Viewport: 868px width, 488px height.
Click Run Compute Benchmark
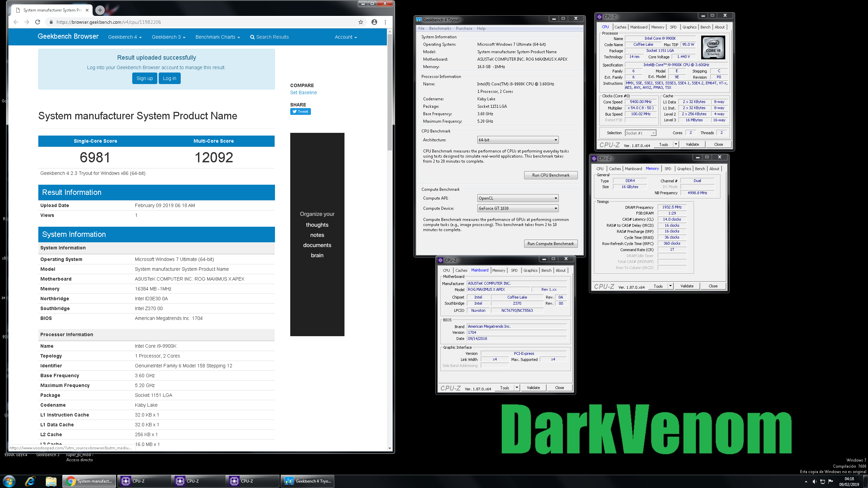coord(551,244)
